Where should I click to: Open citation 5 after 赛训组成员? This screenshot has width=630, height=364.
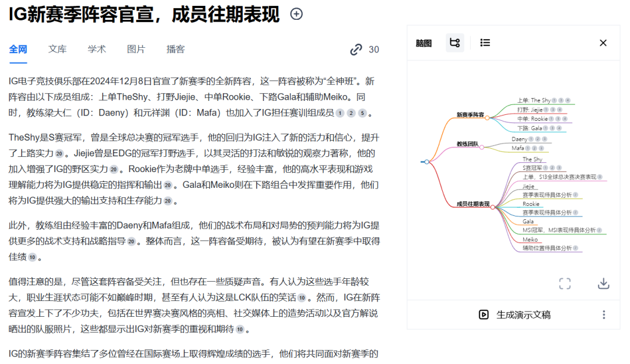click(362, 113)
